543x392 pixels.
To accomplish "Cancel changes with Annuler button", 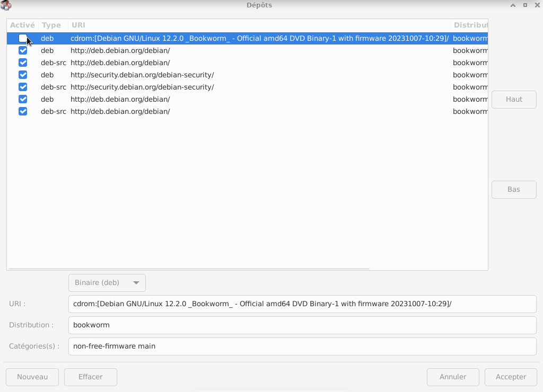I will coord(453,377).
